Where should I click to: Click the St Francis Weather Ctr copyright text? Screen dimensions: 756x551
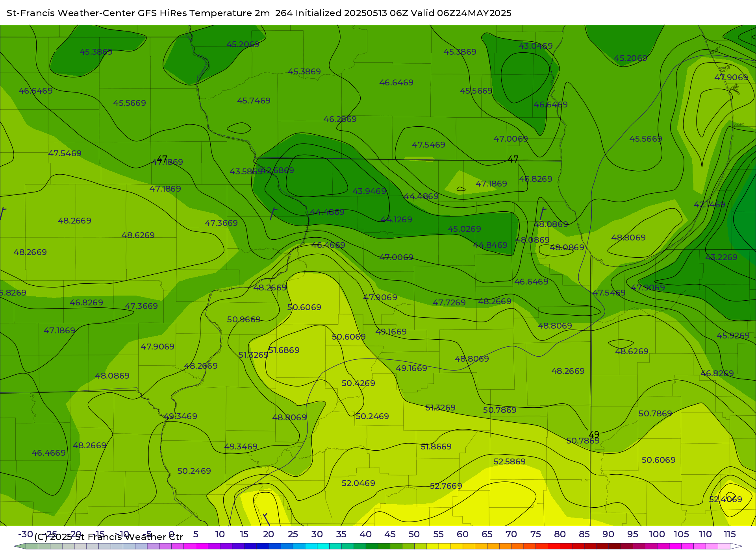click(x=109, y=537)
